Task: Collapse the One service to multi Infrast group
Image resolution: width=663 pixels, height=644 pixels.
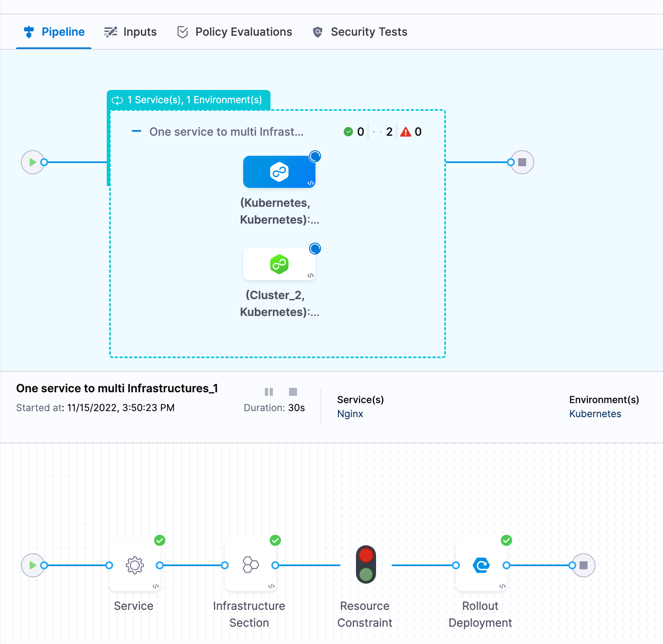Action: click(136, 131)
